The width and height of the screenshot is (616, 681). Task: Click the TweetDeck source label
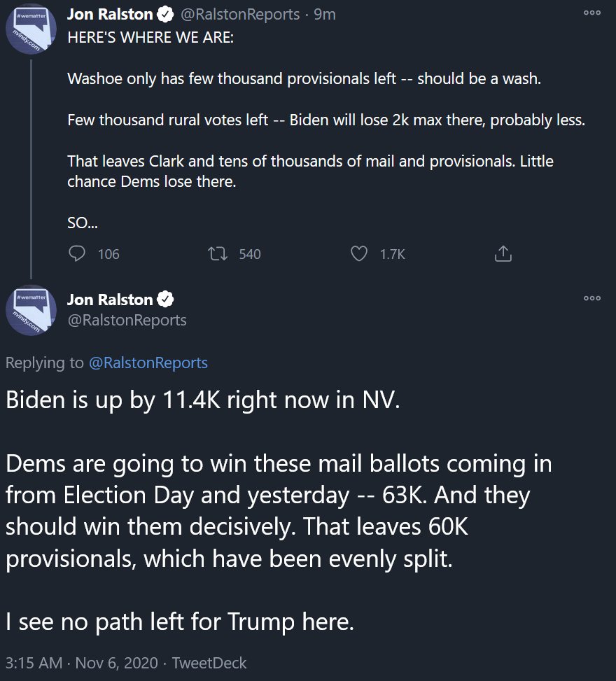[x=209, y=662]
